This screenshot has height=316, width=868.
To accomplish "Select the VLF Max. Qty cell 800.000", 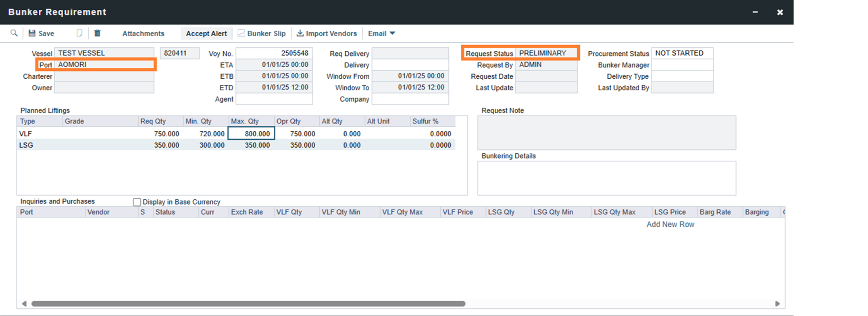I will point(251,134).
